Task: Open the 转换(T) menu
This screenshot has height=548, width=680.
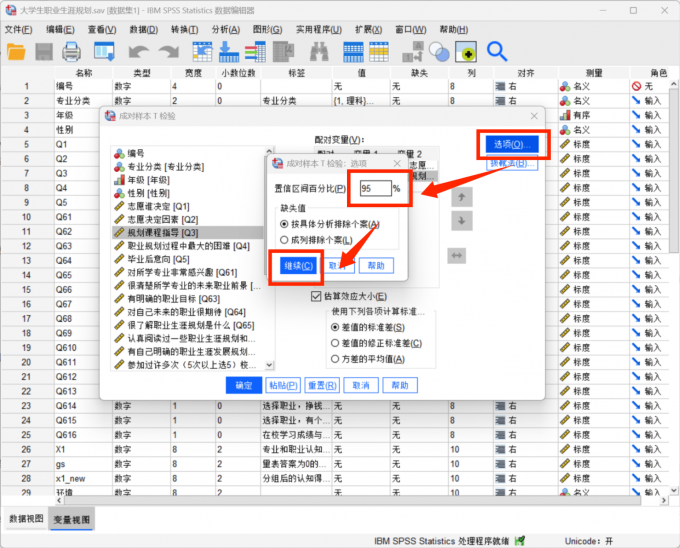Action: pyautogui.click(x=185, y=29)
